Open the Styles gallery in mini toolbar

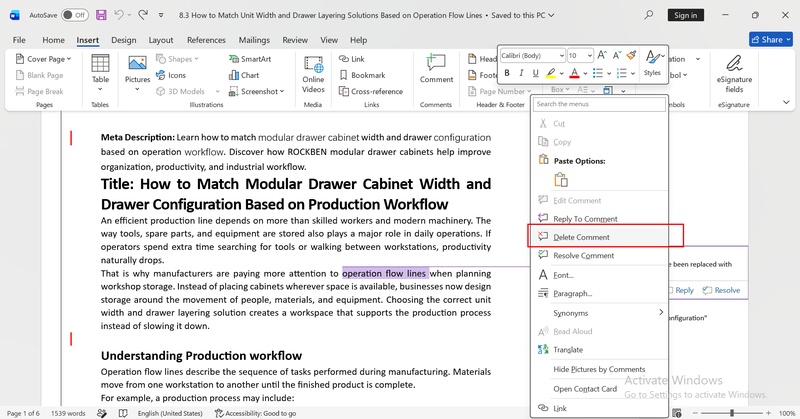tap(653, 63)
